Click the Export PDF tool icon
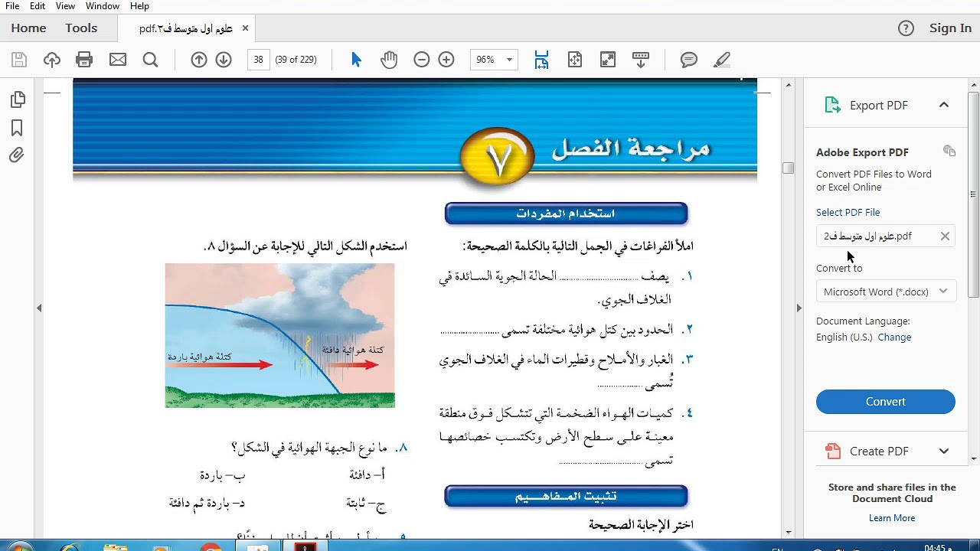Screen dimensions: 980x551 [833, 105]
